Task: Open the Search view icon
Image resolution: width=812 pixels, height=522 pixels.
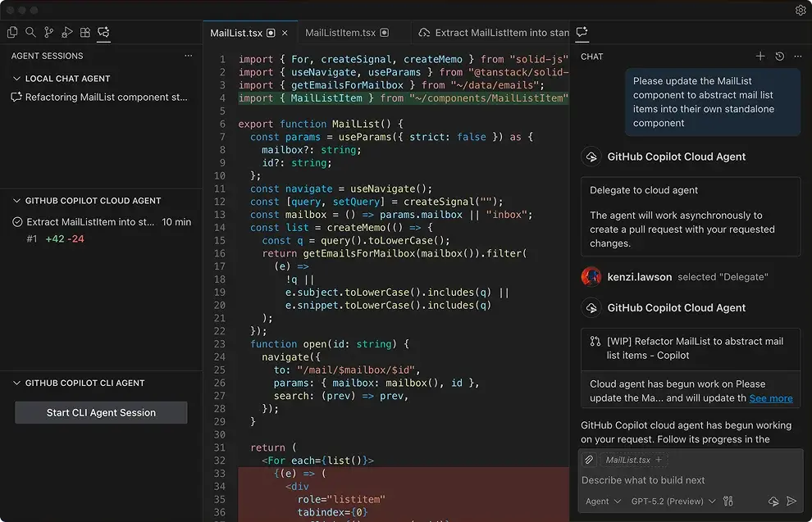Action: pyautogui.click(x=30, y=33)
